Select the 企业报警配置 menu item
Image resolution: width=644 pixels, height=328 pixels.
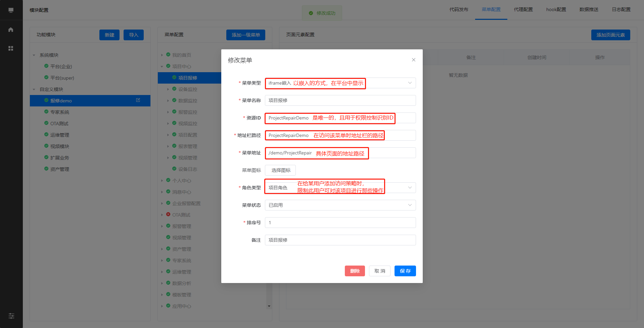click(x=186, y=203)
